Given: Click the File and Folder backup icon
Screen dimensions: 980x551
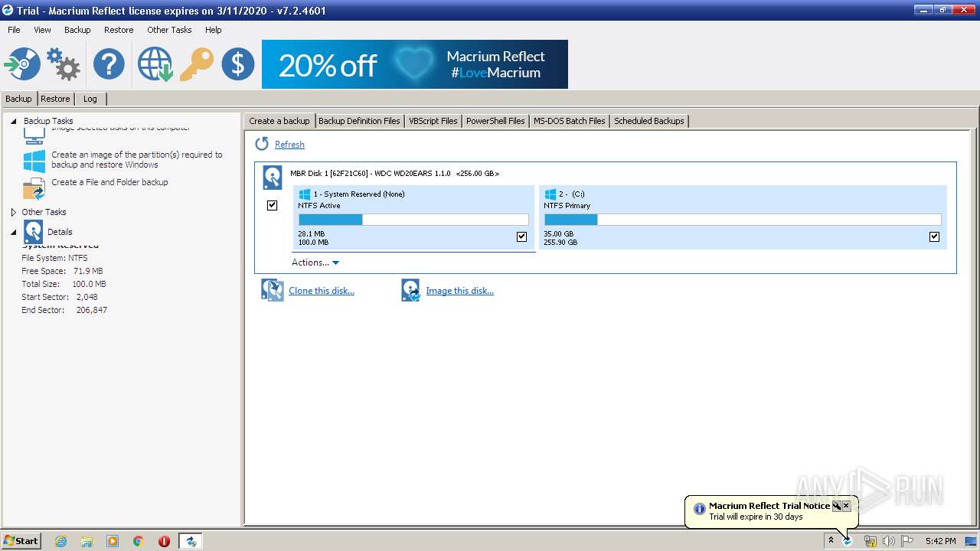Looking at the screenshot, I should [34, 188].
